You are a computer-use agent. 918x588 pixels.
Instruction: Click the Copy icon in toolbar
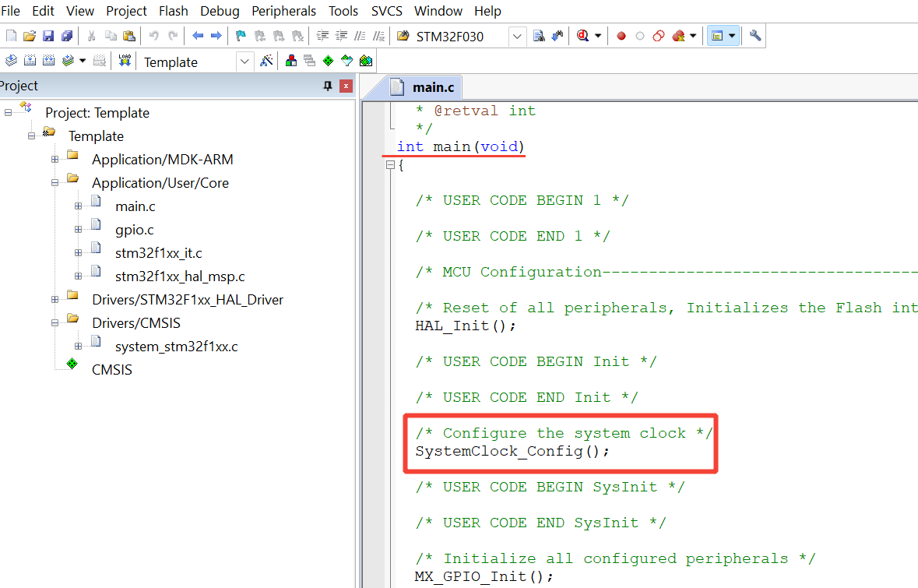pos(110,36)
